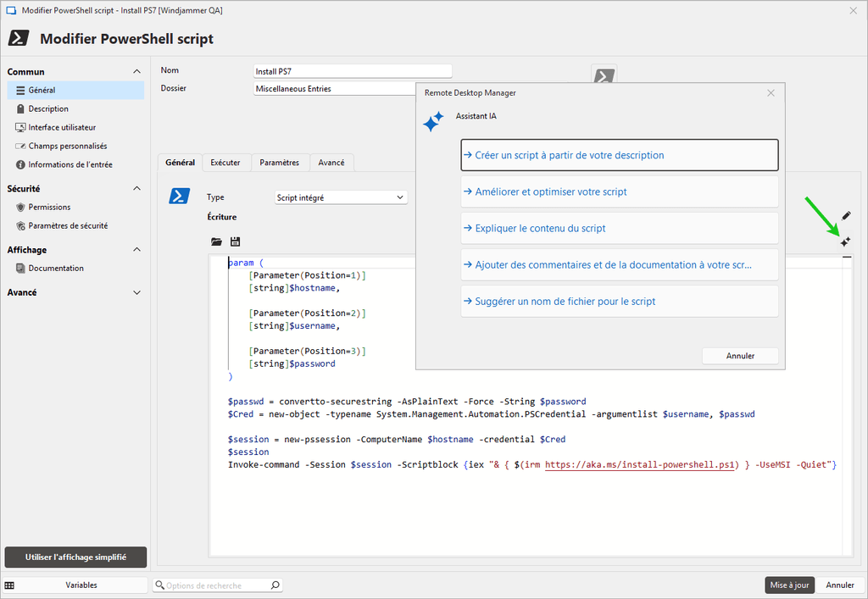Close the Assistant IA dialog

pyautogui.click(x=771, y=93)
